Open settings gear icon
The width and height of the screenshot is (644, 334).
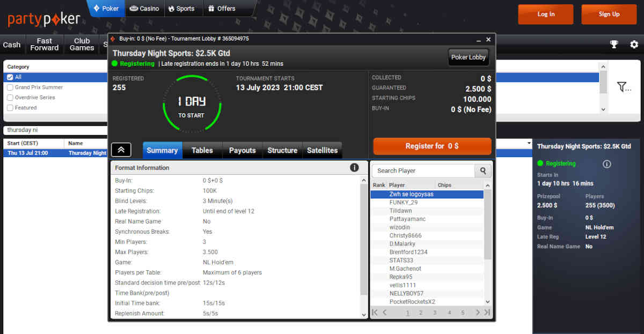click(x=634, y=44)
